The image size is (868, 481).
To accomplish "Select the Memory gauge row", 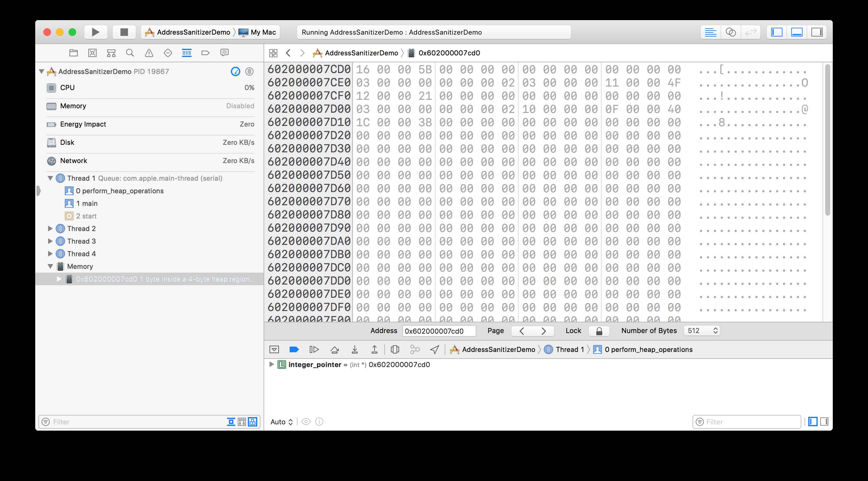I will (150, 106).
